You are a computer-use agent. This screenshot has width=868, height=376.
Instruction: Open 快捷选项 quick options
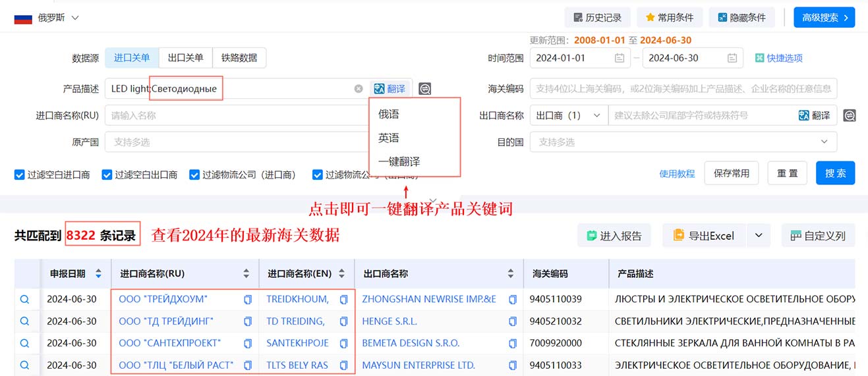[x=779, y=58]
